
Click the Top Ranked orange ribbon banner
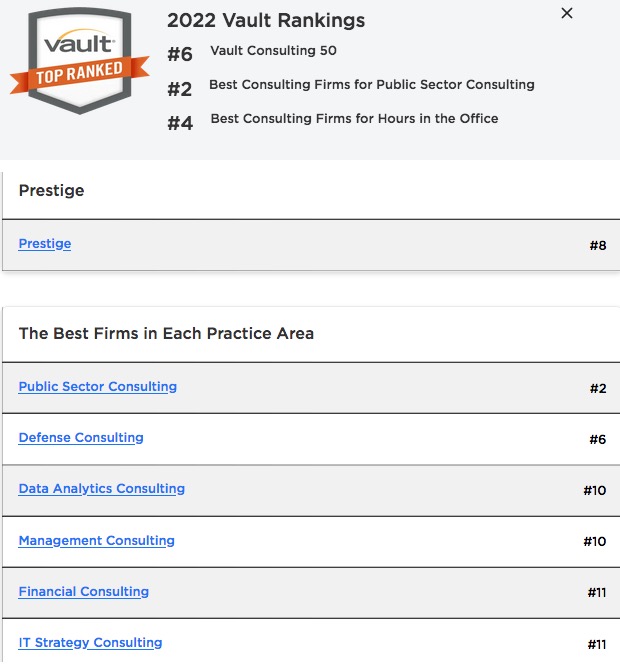point(80,75)
